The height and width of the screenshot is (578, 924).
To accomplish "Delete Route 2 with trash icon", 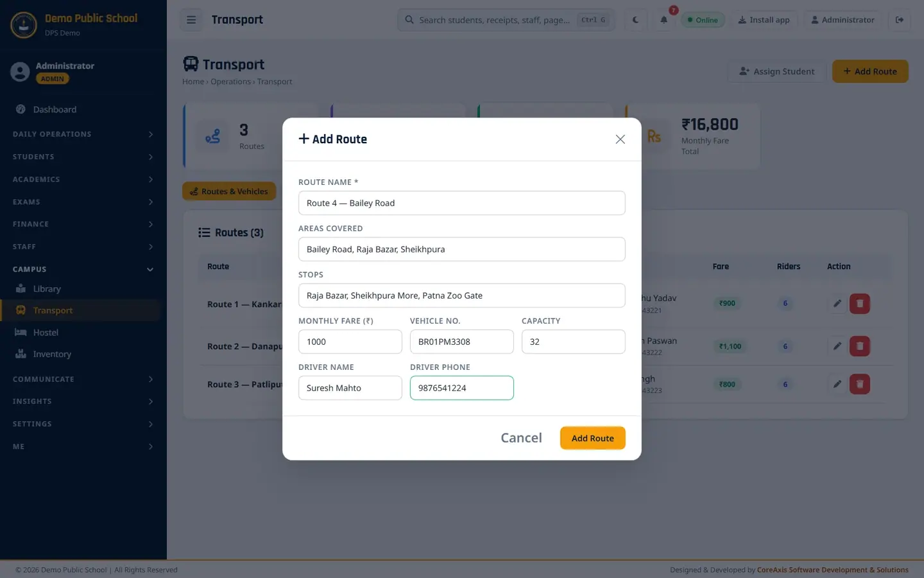I will pyautogui.click(x=860, y=346).
